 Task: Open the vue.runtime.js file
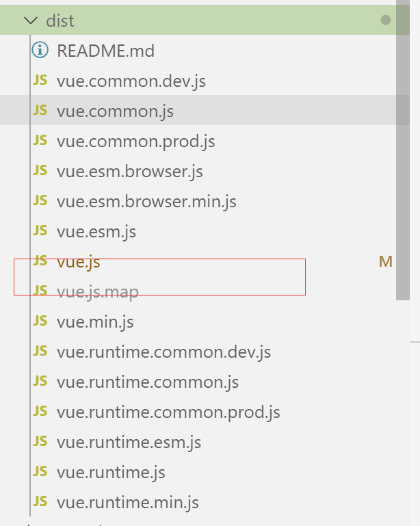click(x=111, y=472)
